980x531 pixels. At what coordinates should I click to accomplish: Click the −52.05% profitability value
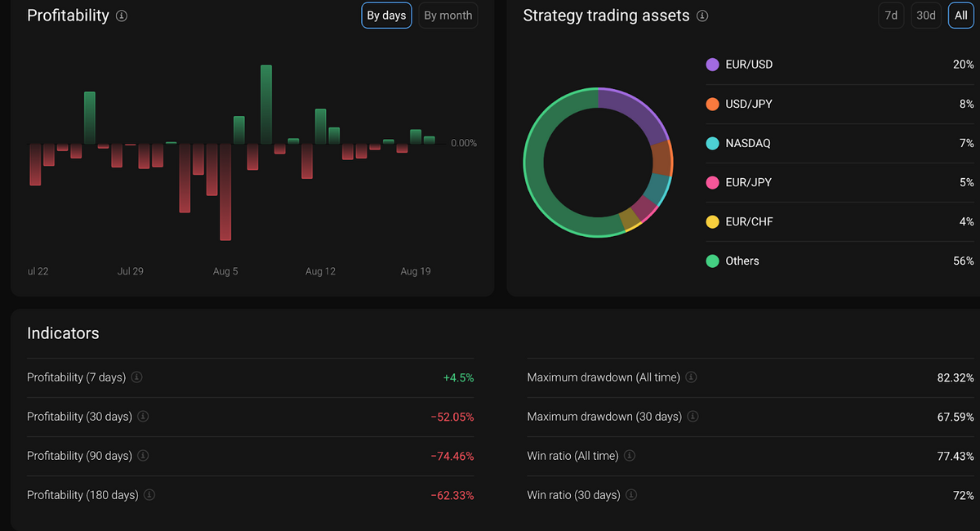click(452, 417)
